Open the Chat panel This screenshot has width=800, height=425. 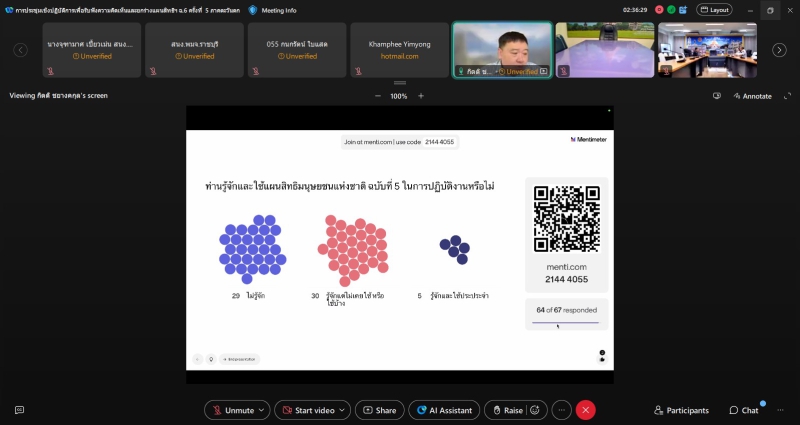pyautogui.click(x=743, y=410)
